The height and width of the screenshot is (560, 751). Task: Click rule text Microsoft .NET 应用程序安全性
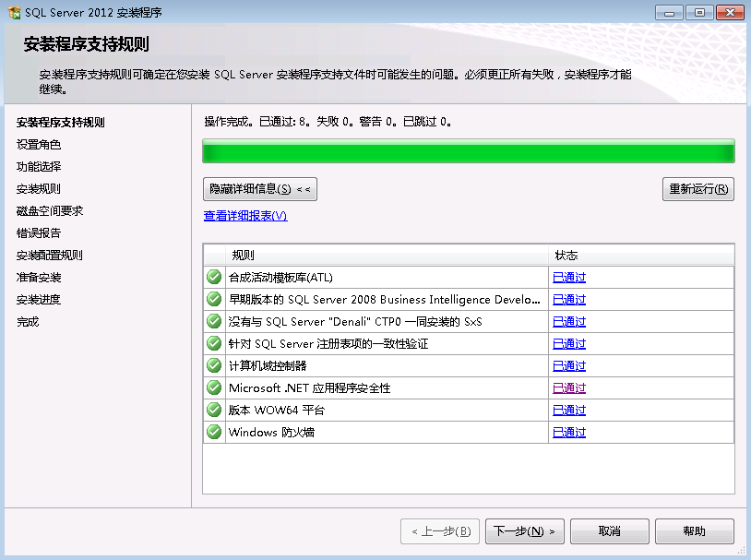(309, 388)
